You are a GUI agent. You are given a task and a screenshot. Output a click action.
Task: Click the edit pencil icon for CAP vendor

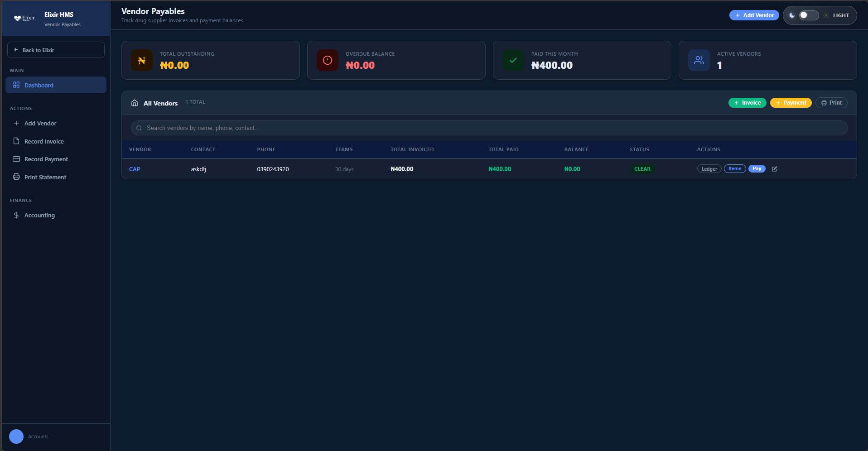point(775,169)
